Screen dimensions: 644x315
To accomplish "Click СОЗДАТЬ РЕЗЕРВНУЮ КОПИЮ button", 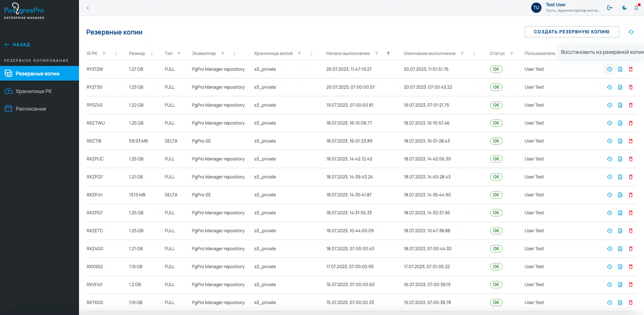I will click(x=572, y=32).
